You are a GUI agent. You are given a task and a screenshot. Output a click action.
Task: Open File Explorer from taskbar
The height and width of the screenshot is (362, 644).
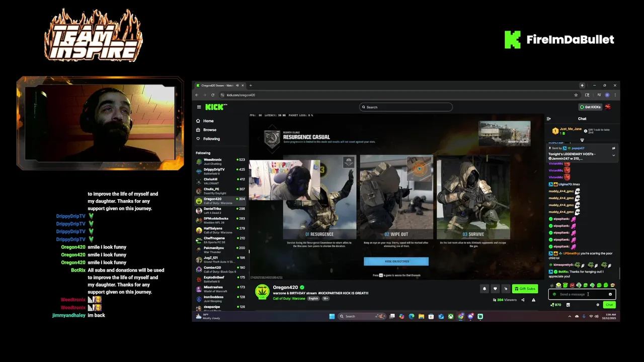click(421, 316)
